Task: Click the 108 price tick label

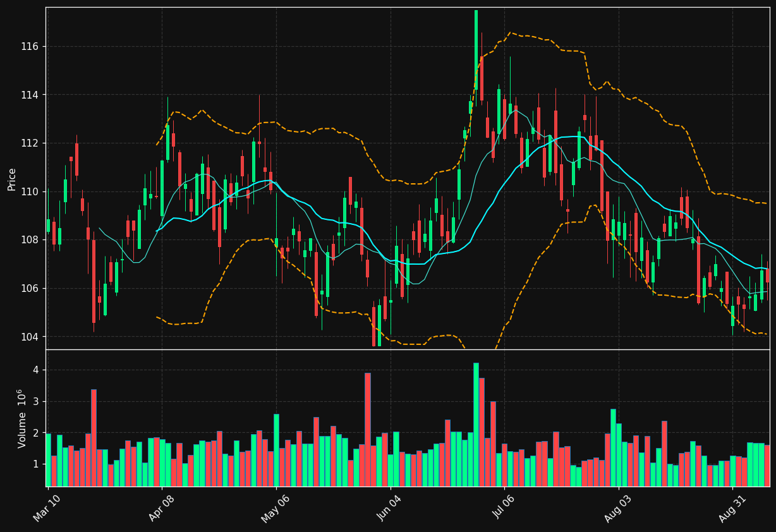Action: point(30,240)
